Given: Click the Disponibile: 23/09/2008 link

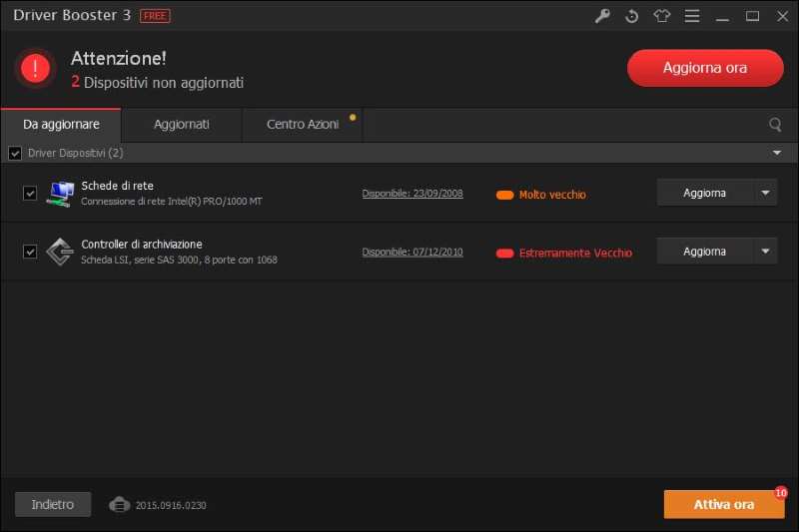Looking at the screenshot, I should (412, 194).
